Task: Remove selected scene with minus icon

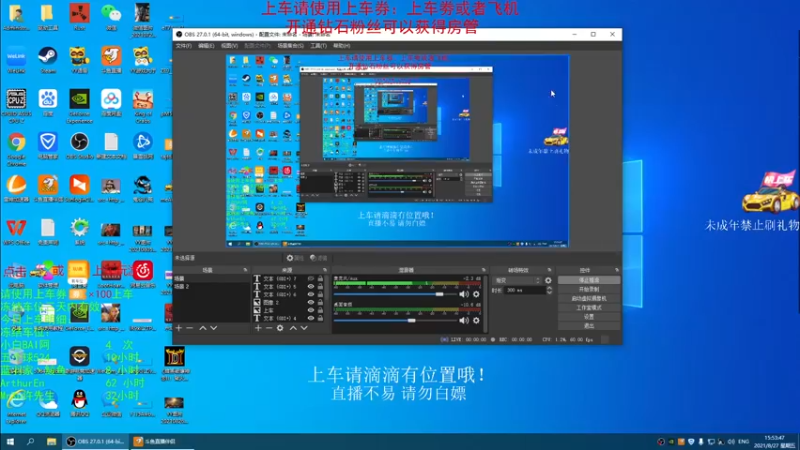Action: point(190,328)
